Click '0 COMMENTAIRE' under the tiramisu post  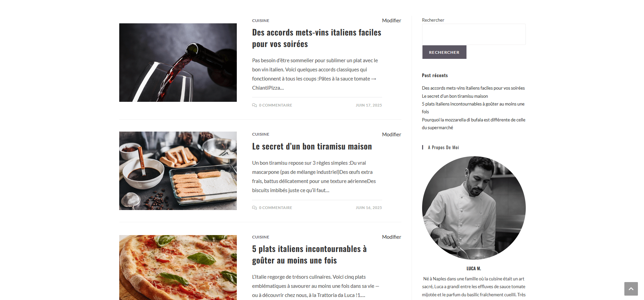(x=275, y=208)
